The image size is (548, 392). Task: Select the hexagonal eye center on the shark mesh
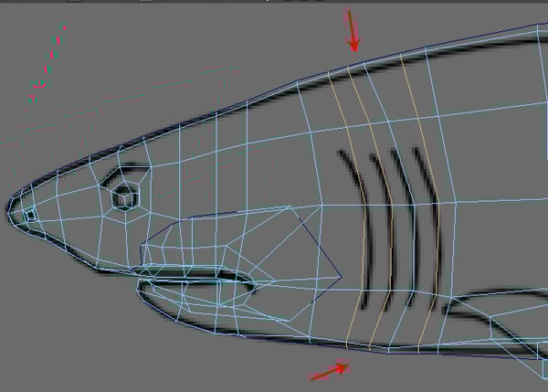pos(125,197)
